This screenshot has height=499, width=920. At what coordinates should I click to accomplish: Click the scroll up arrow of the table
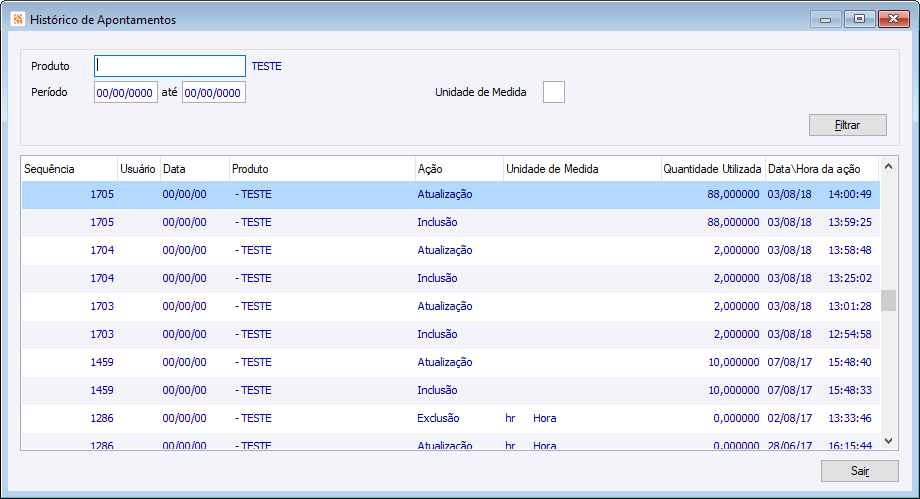pyautogui.click(x=888, y=167)
